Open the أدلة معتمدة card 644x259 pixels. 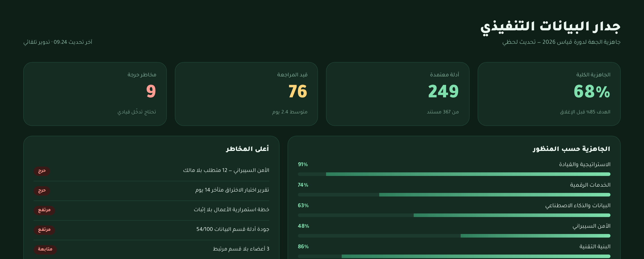[x=398, y=94]
